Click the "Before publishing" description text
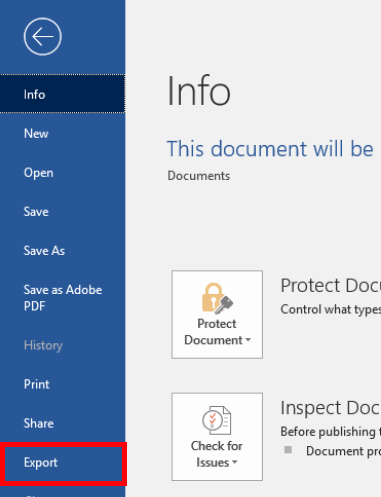 pyautogui.click(x=328, y=432)
